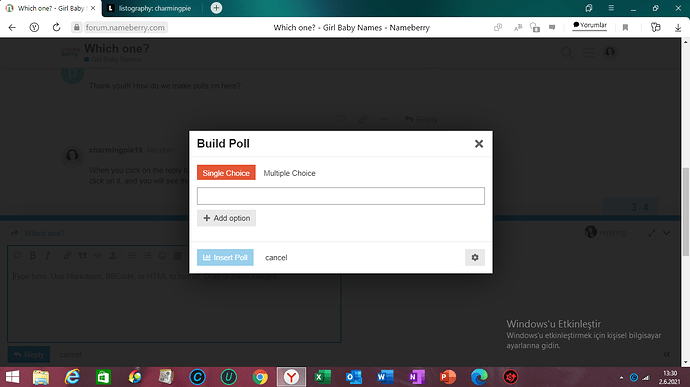This screenshot has width=690, height=387.
Task: Switch to Multiple Choice poll type
Action: (289, 173)
